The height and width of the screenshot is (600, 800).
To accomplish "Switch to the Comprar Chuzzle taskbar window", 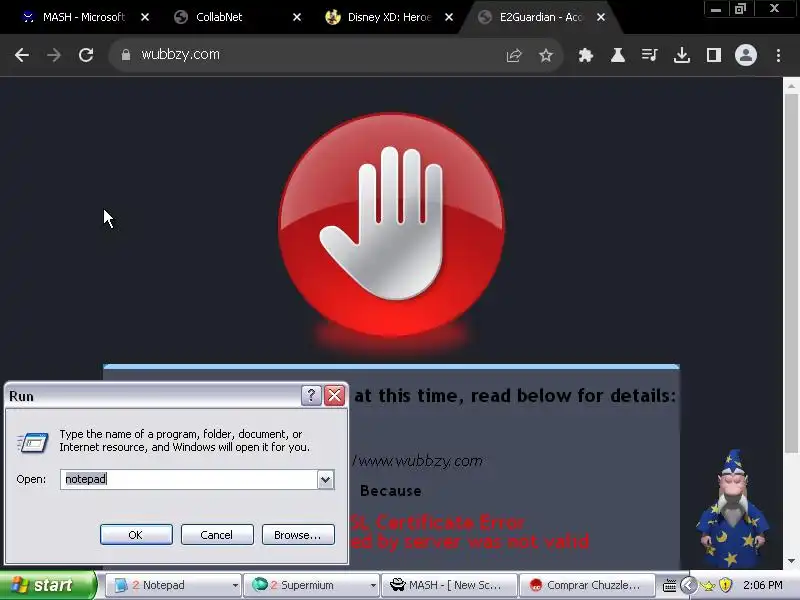I will pyautogui.click(x=587, y=585).
